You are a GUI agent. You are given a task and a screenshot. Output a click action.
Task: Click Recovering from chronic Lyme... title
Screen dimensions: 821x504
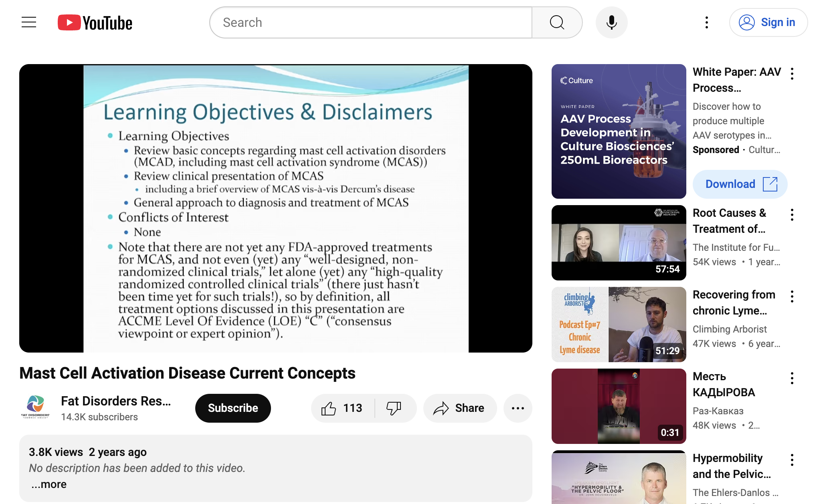734,302
